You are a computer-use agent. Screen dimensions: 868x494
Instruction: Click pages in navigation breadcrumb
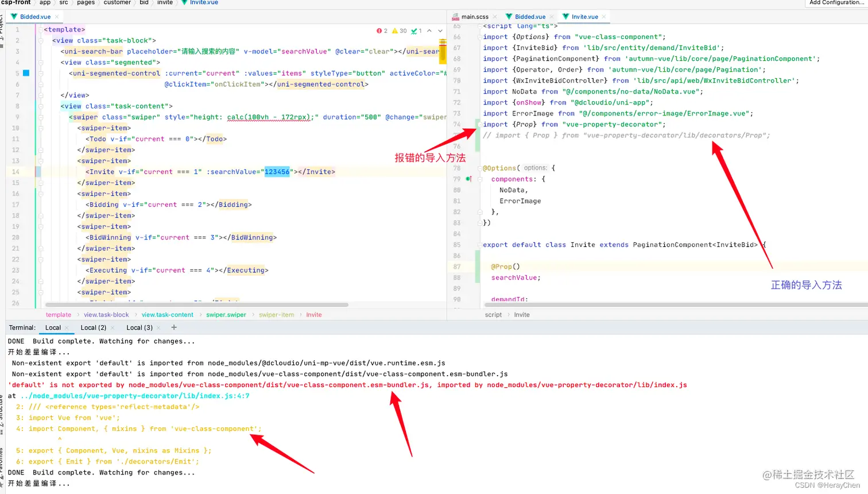(x=86, y=3)
